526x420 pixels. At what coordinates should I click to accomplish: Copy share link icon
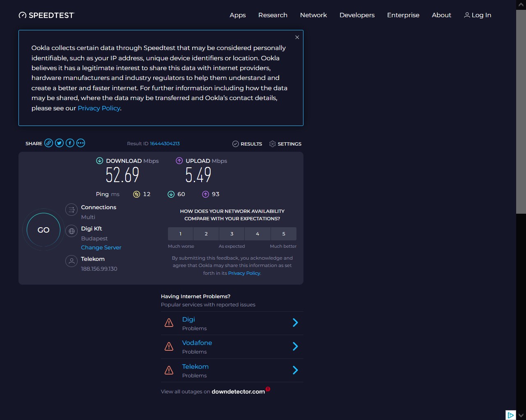coord(49,143)
